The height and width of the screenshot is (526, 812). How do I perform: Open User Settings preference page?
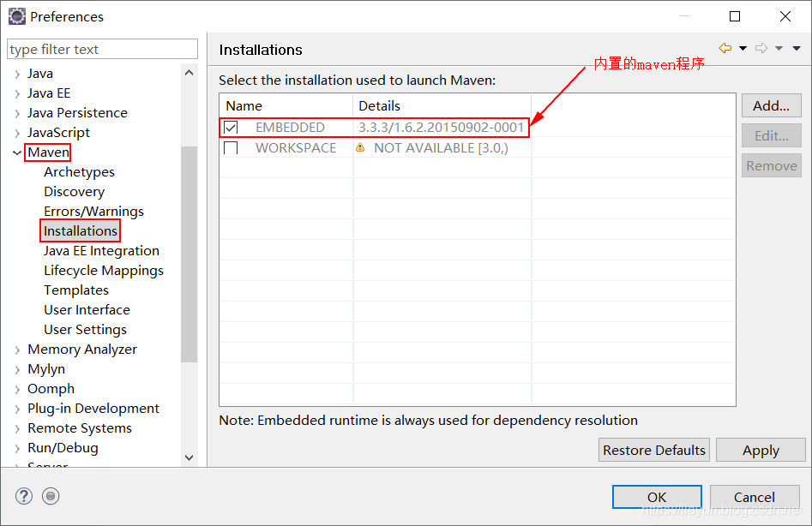click(x=86, y=330)
